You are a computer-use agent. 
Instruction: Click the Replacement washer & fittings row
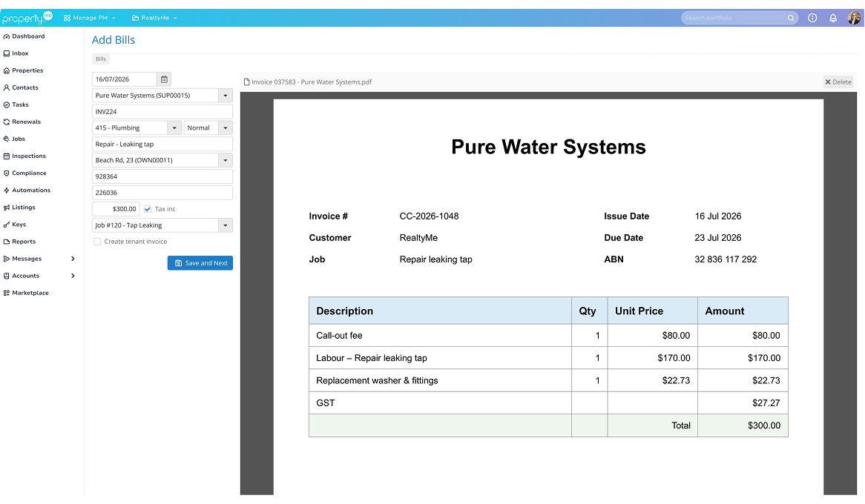548,380
